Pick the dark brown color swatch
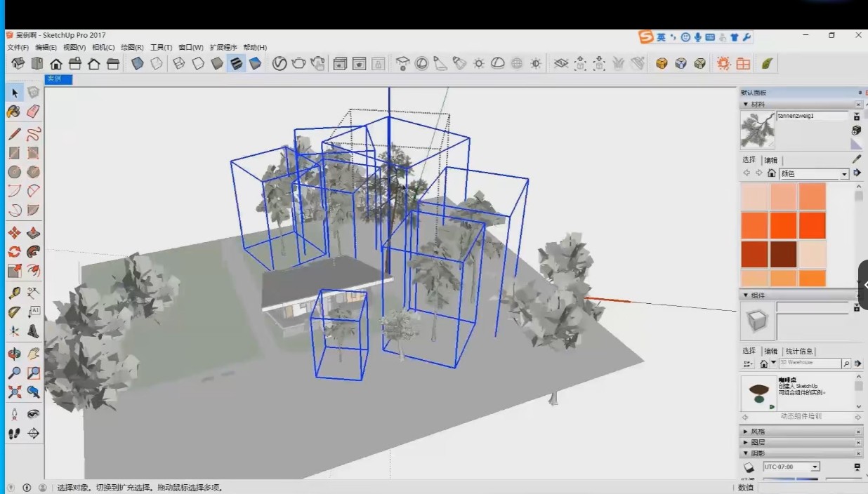 pos(783,254)
